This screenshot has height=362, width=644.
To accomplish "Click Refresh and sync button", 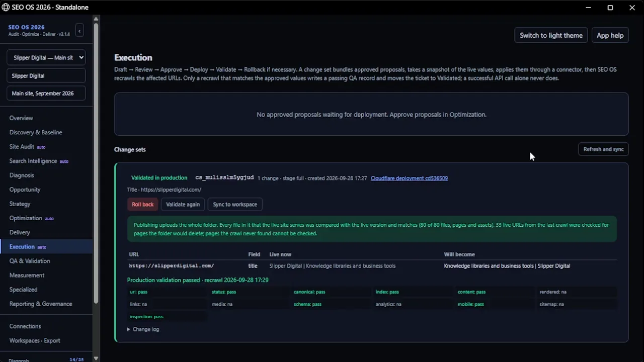I will 603,149.
